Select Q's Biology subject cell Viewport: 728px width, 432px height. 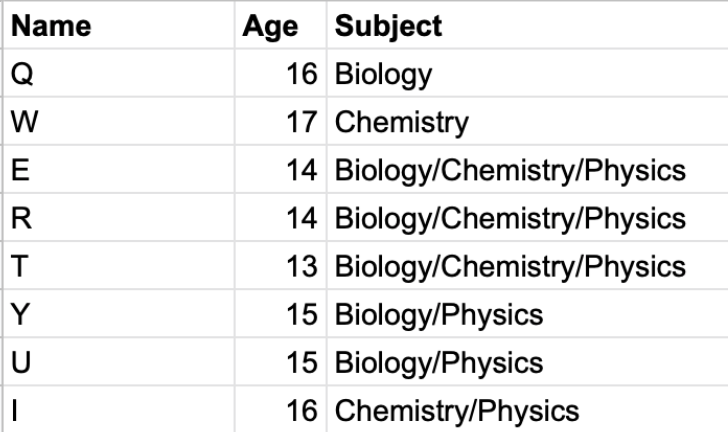click(527, 73)
